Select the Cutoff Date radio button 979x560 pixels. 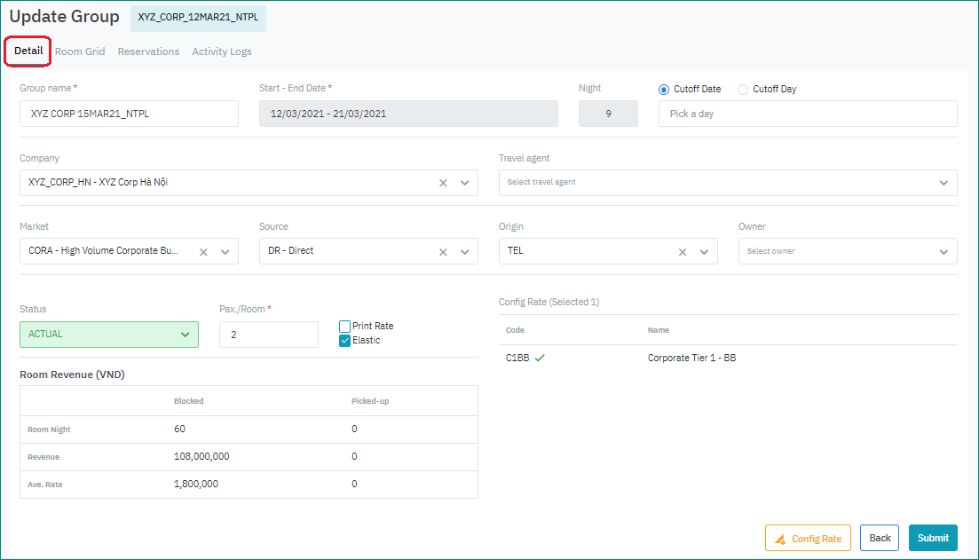pos(664,90)
